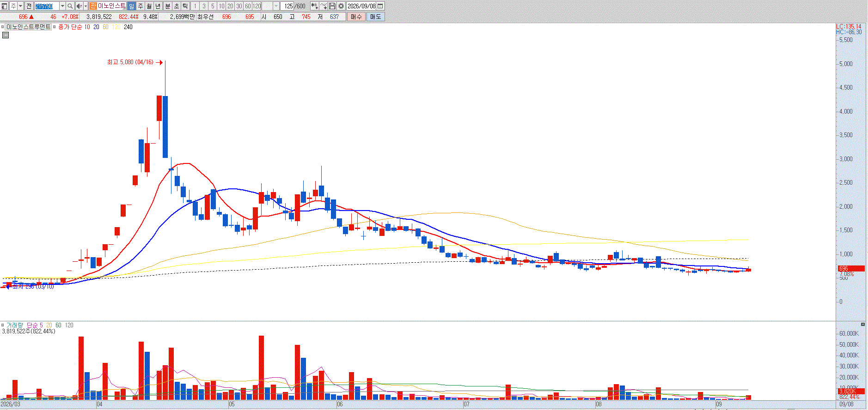This screenshot has height=410, width=868.
Task: Open stock search with the magnifier icon
Action: (70, 6)
